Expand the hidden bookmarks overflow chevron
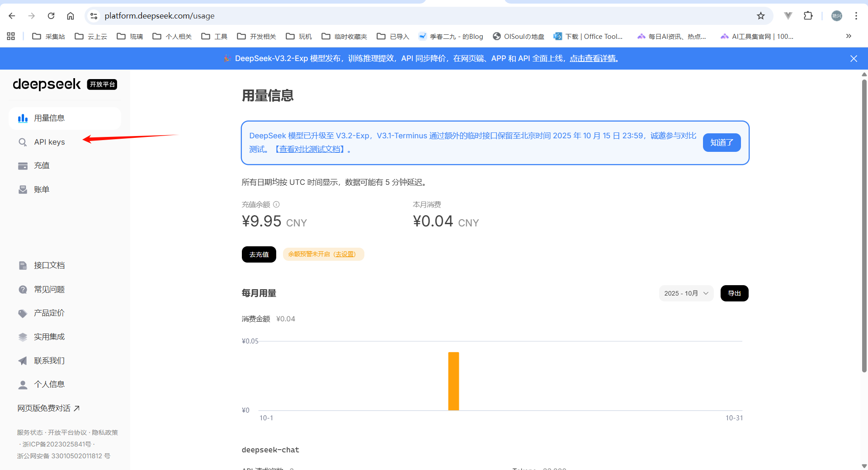 [849, 36]
